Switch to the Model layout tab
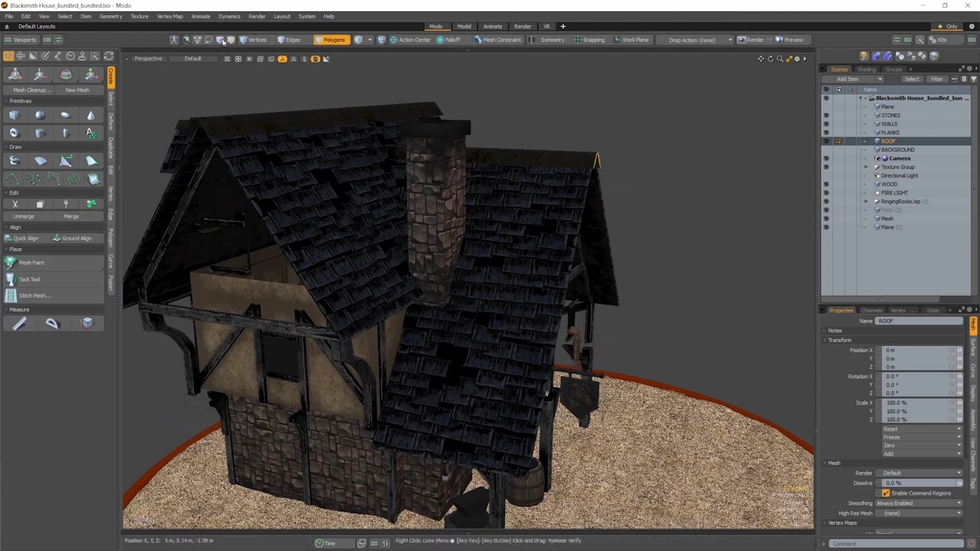This screenshot has width=980, height=551. pos(464,26)
